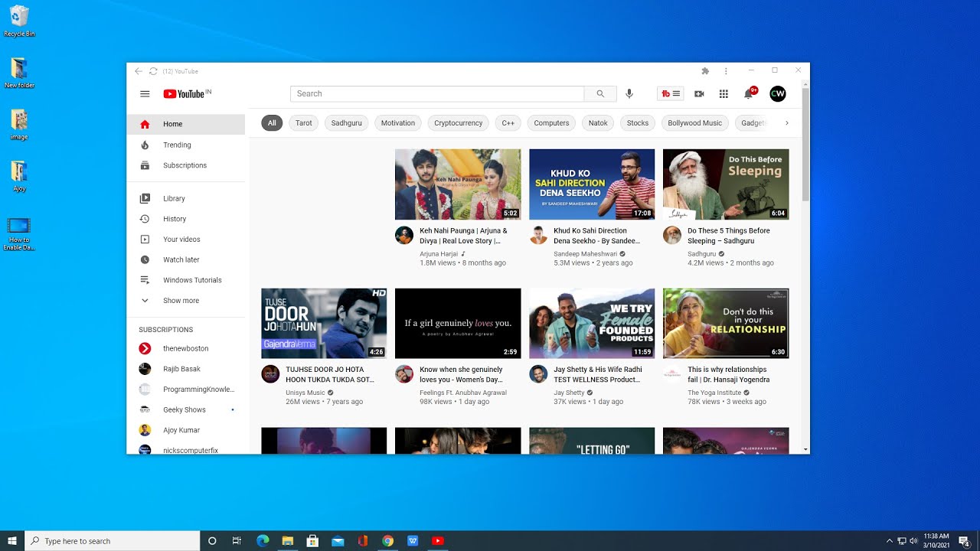980x551 pixels.
Task: Open Watch later in sidebar
Action: 186,259
